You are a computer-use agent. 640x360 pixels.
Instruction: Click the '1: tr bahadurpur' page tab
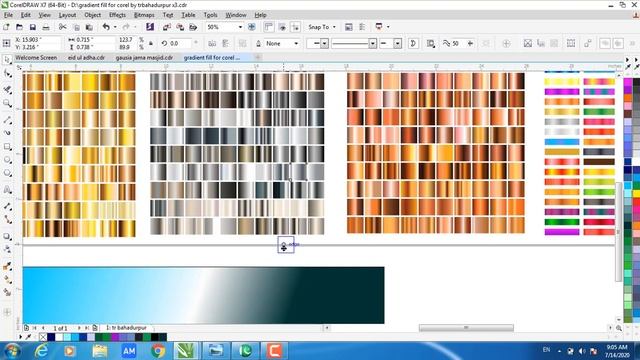tap(126, 328)
